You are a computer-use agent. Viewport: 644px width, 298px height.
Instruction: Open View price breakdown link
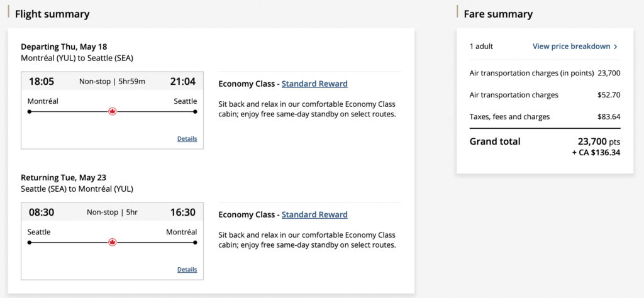[571, 47]
